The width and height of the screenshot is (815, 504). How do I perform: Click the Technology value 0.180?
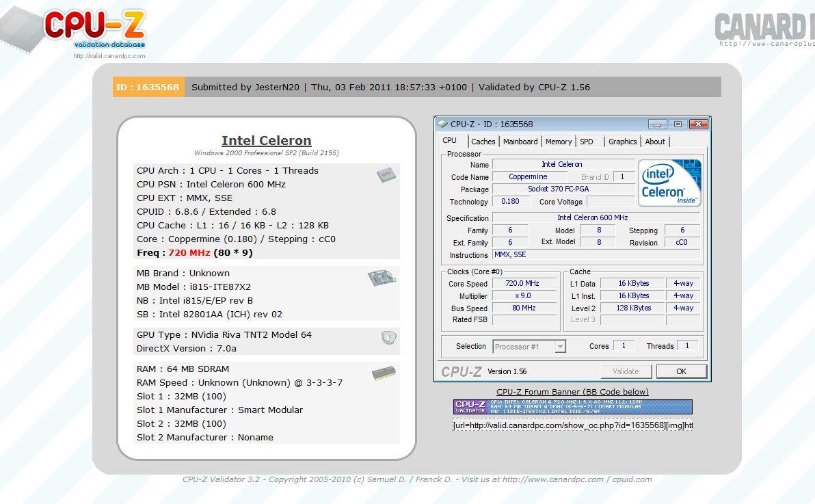point(511,201)
